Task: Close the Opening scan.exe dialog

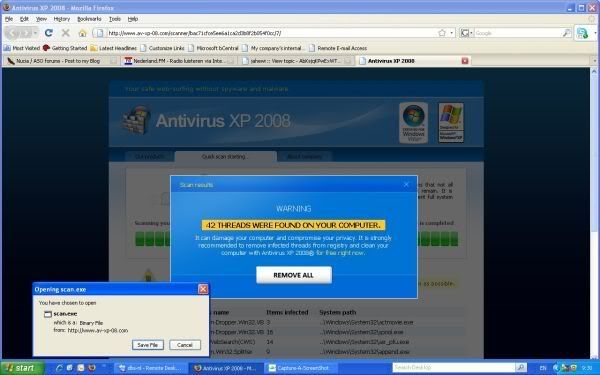Action: coord(203,289)
